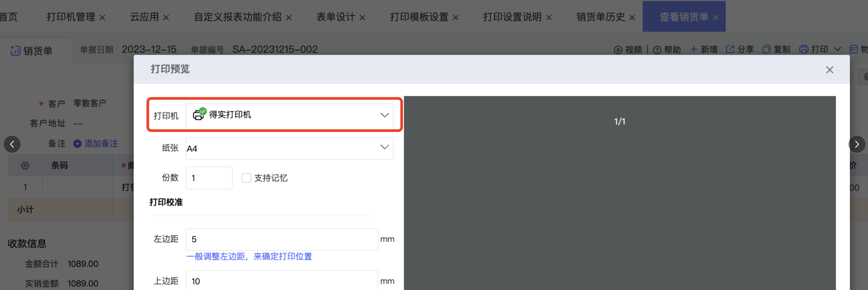Click the 单据日期 2023-12-15 value
This screenshot has width=868, height=290.
coord(149,50)
